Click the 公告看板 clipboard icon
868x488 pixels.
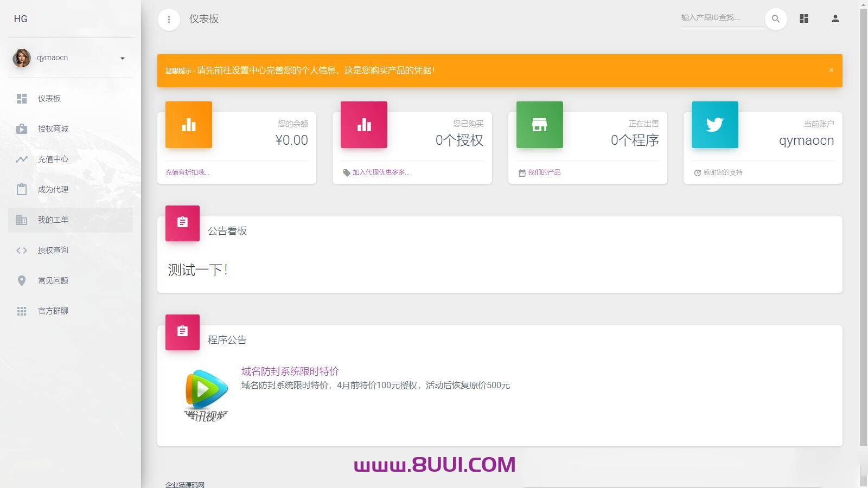coord(182,223)
